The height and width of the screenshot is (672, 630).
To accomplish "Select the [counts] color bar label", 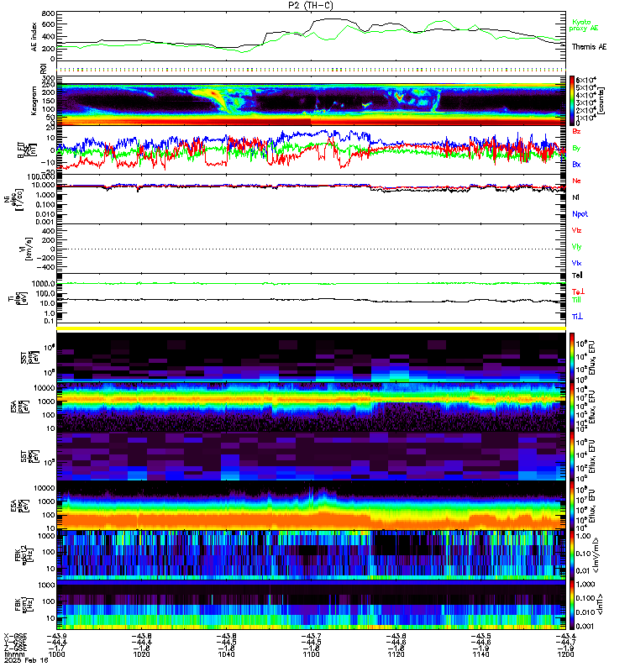I will [601, 101].
